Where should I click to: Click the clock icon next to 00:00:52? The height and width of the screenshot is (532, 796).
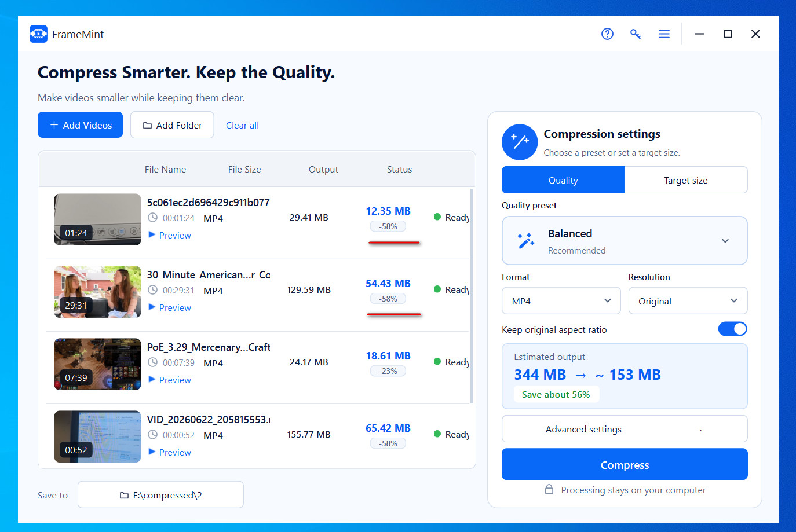coord(152,435)
